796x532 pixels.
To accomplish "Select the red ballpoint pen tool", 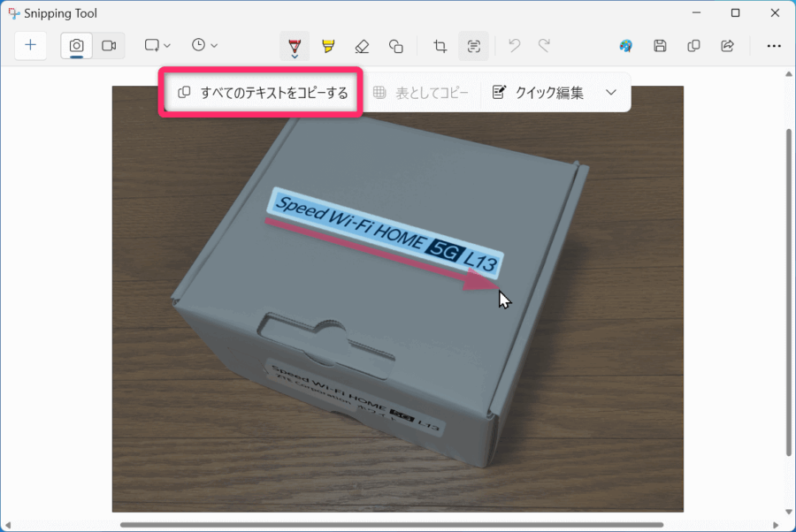I will (295, 45).
